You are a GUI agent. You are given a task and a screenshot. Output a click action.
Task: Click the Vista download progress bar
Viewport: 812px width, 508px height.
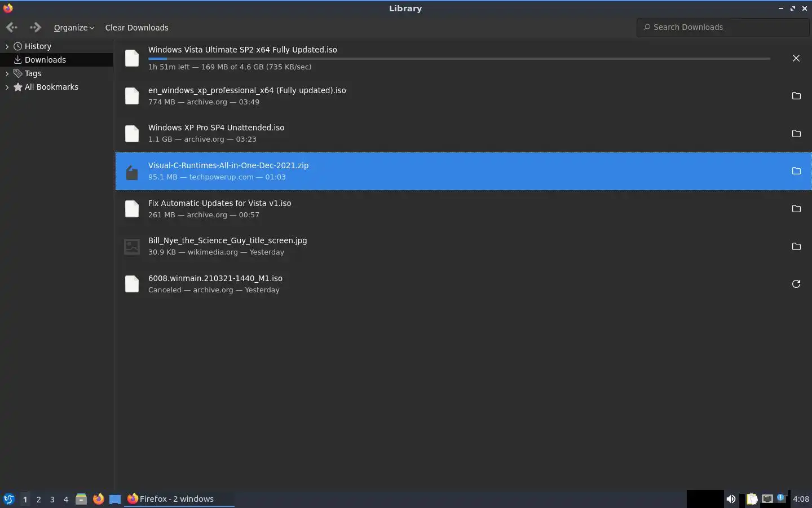click(459, 58)
